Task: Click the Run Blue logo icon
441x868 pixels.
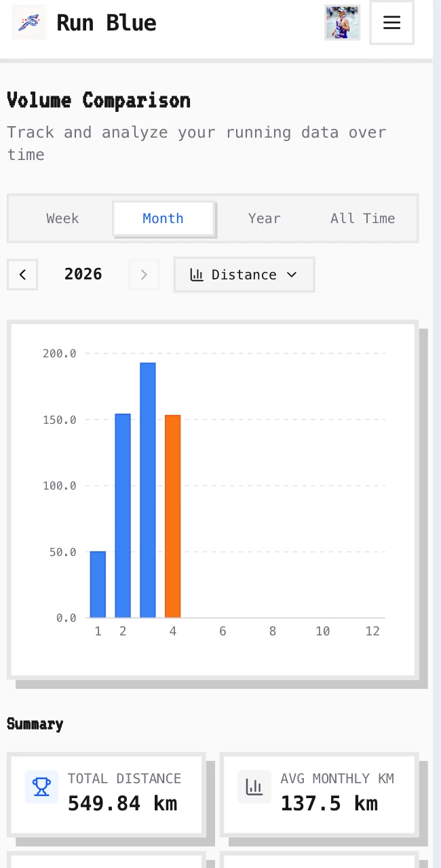Action: coord(29,22)
